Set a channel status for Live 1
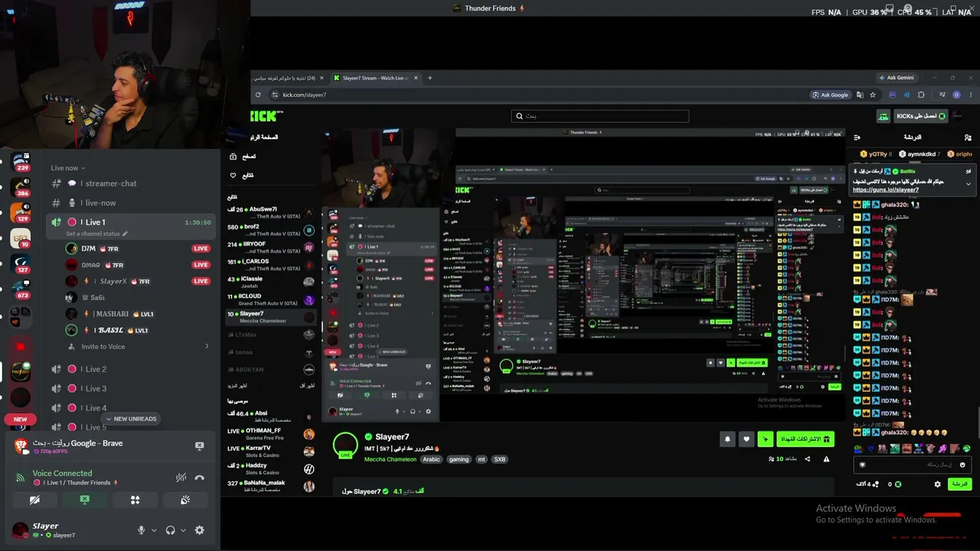 click(x=96, y=234)
